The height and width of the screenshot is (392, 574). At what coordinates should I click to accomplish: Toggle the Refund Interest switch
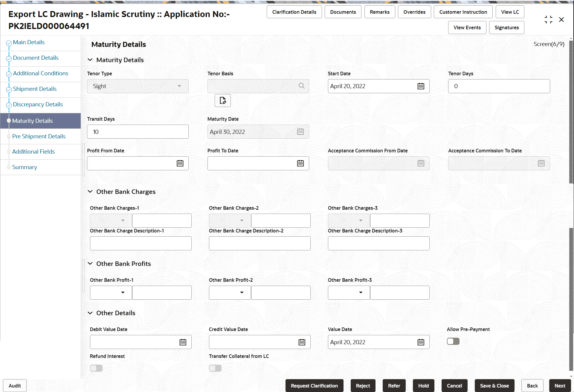[96, 368]
